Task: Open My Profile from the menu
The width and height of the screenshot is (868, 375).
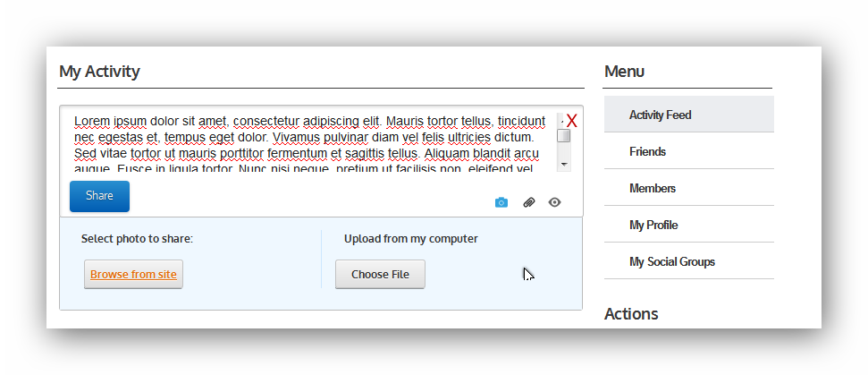Action: 688,225
